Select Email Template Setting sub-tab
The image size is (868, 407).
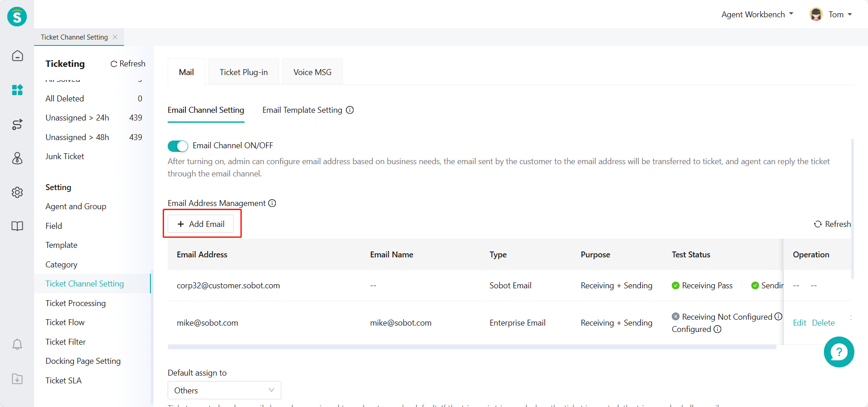pyautogui.click(x=302, y=110)
